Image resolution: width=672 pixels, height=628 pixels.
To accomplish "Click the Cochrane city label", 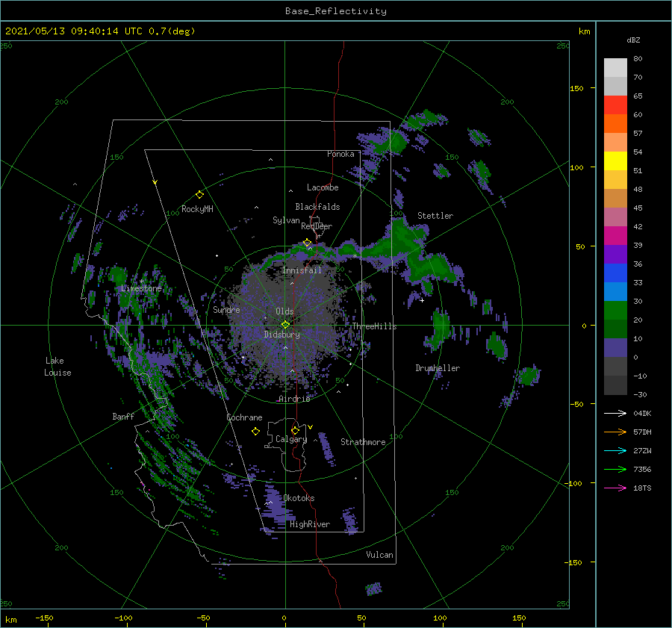I will coord(244,417).
